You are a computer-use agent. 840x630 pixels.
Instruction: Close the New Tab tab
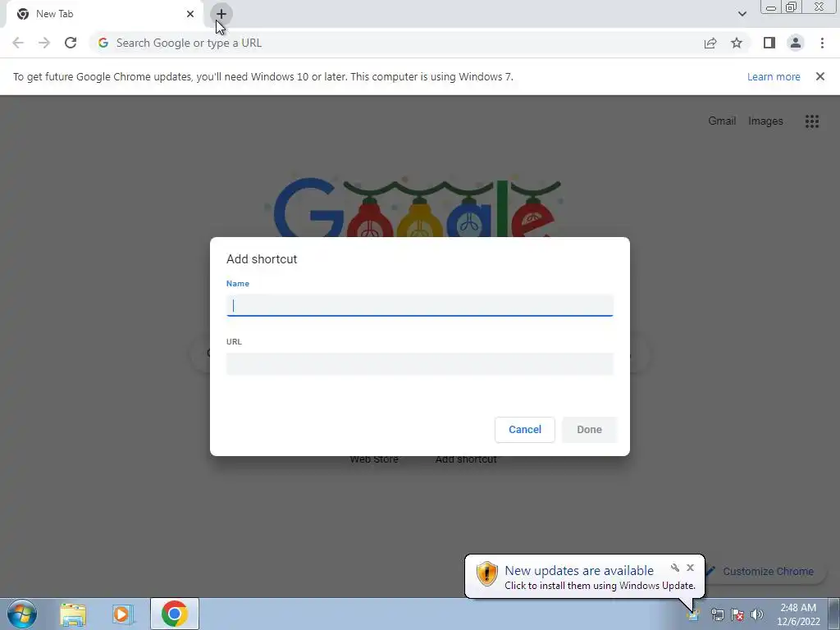190,14
